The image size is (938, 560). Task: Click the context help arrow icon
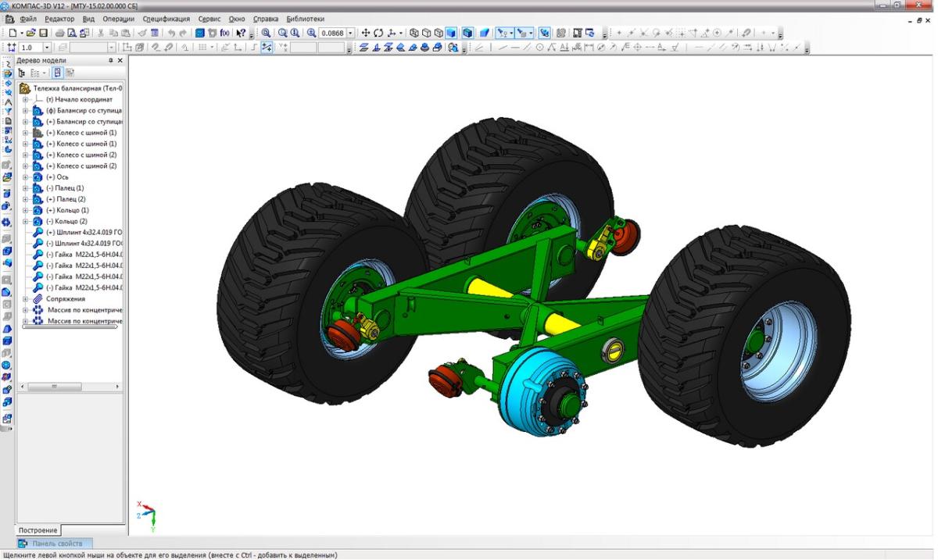coord(241,34)
